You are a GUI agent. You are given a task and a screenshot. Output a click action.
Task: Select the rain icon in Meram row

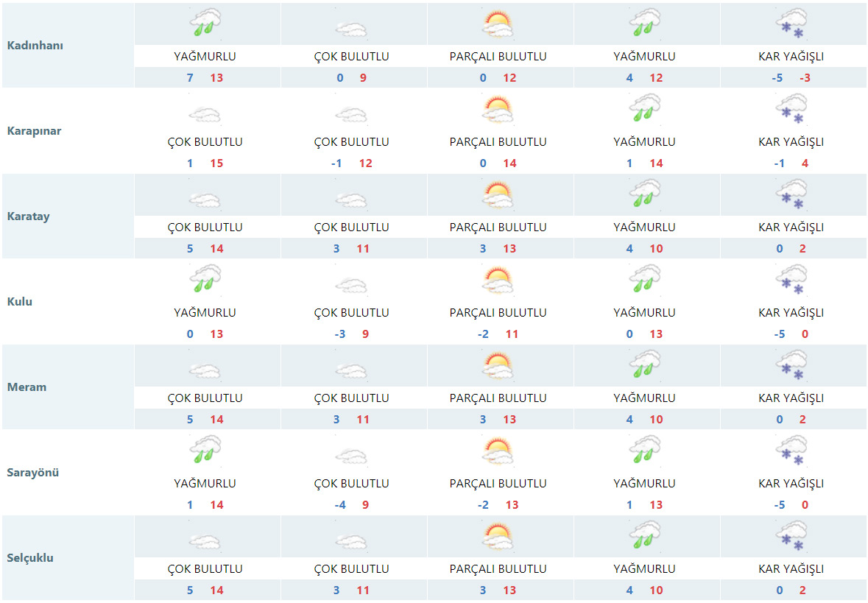(x=645, y=366)
